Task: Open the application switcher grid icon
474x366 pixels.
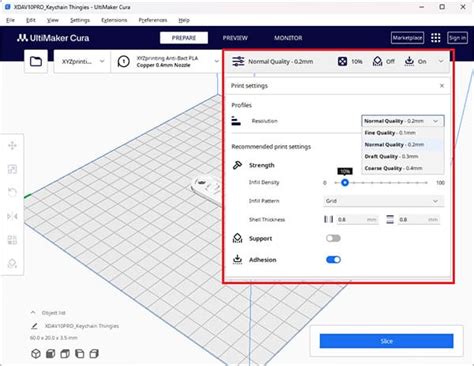Action: (x=435, y=38)
